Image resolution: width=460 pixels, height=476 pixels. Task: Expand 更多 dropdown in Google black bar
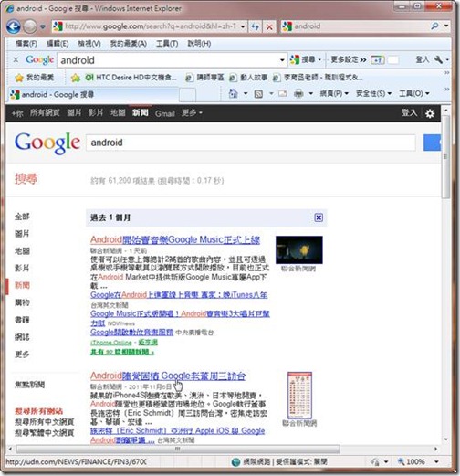192,113
